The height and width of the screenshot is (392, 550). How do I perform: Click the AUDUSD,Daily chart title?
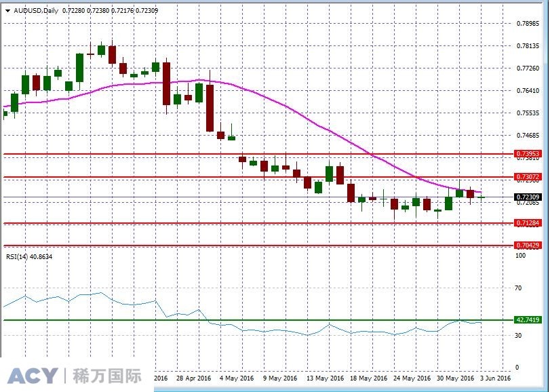(36, 11)
